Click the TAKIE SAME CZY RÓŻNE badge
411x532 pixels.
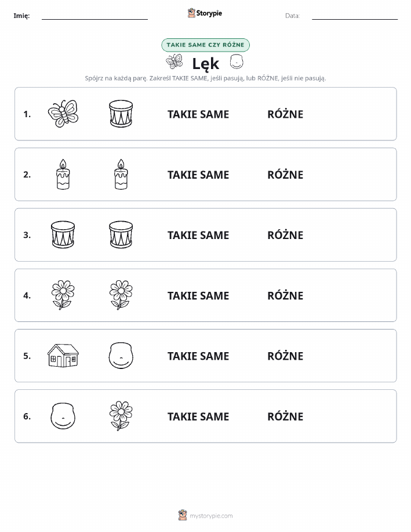205,45
